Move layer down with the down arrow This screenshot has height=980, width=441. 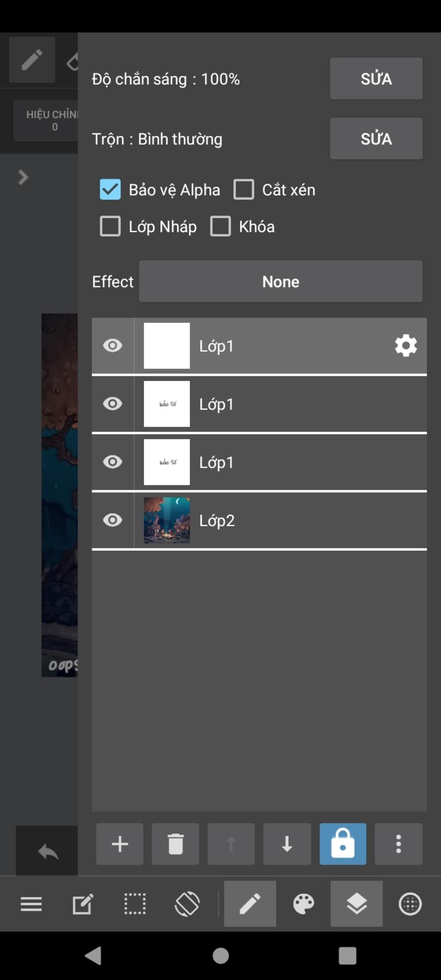click(287, 844)
